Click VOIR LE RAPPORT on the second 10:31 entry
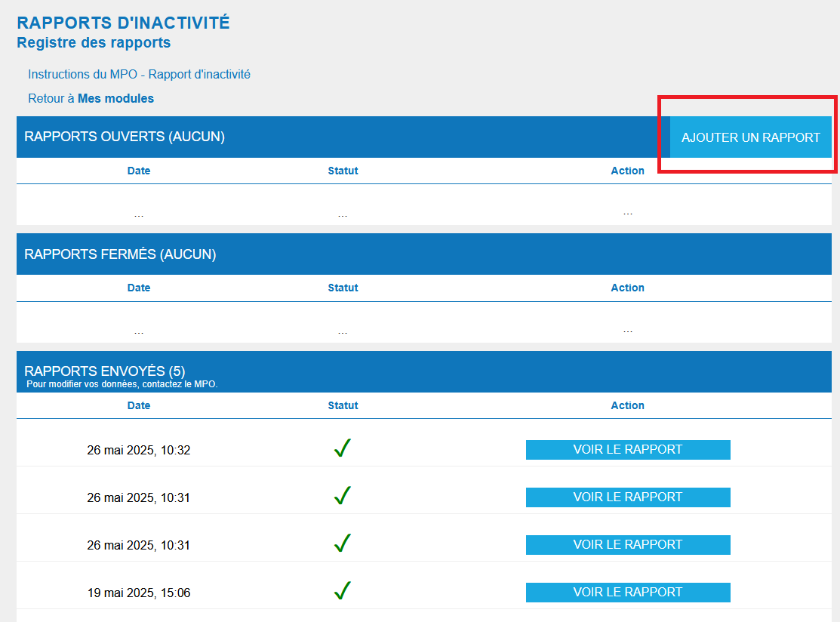Viewport: 840px width, 622px height. (x=627, y=544)
